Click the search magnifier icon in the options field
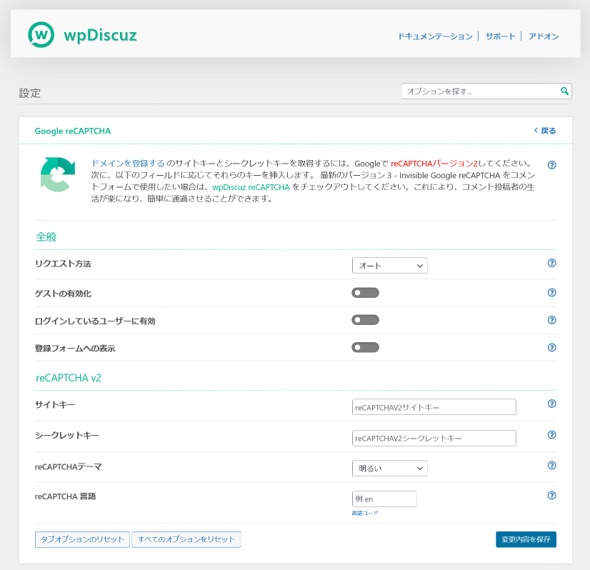 pyautogui.click(x=564, y=91)
